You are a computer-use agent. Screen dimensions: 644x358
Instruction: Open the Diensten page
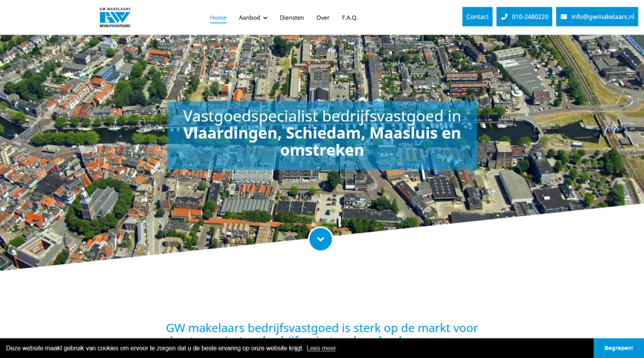pos(292,18)
